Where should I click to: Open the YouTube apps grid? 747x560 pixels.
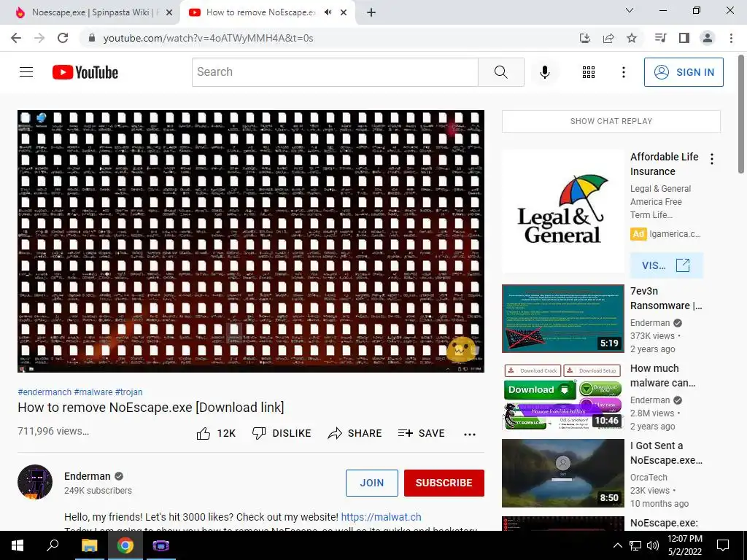[x=589, y=72]
